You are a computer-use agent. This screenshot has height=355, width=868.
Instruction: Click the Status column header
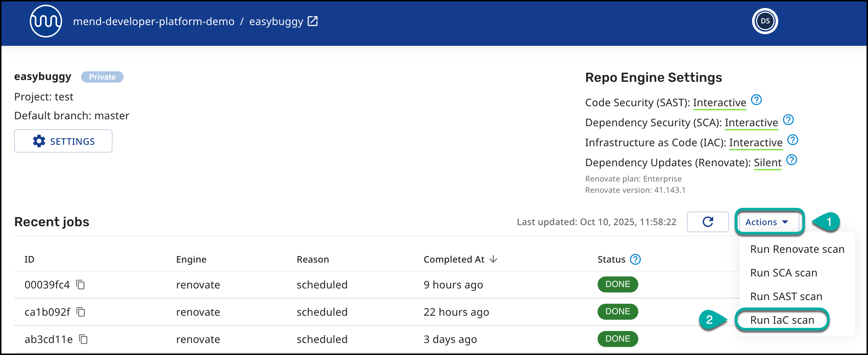point(611,259)
